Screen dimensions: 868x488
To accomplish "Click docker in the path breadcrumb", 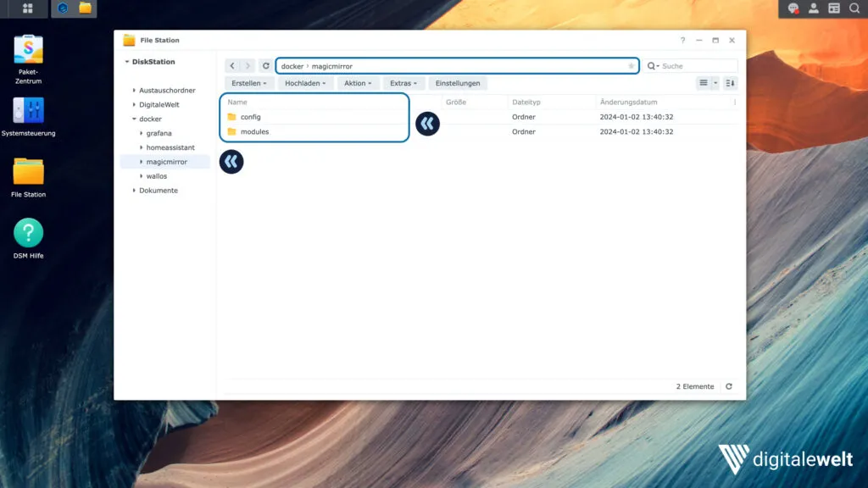I will 292,66.
